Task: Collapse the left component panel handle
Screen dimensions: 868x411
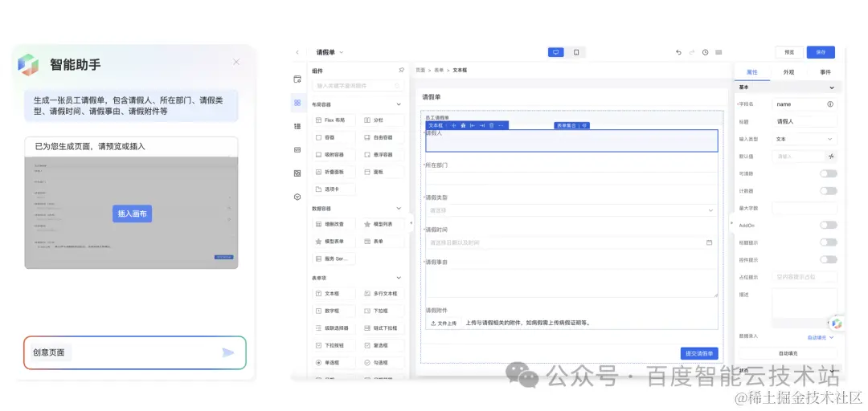Action: (411, 222)
